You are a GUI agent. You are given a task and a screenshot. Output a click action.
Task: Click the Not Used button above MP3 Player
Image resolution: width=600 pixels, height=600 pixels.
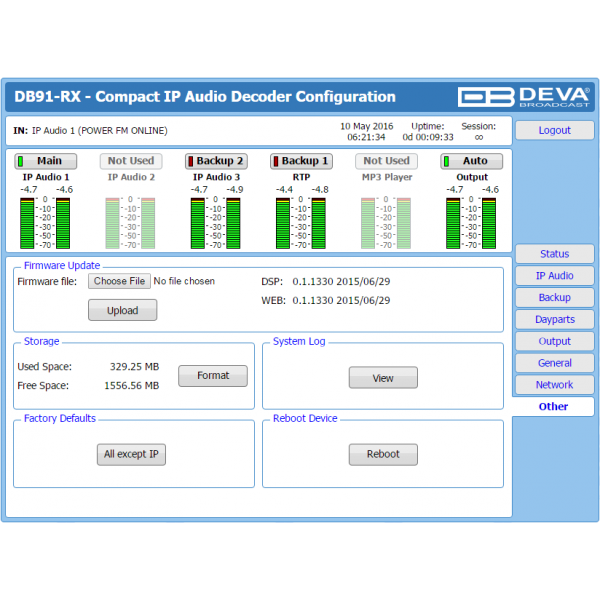386,161
